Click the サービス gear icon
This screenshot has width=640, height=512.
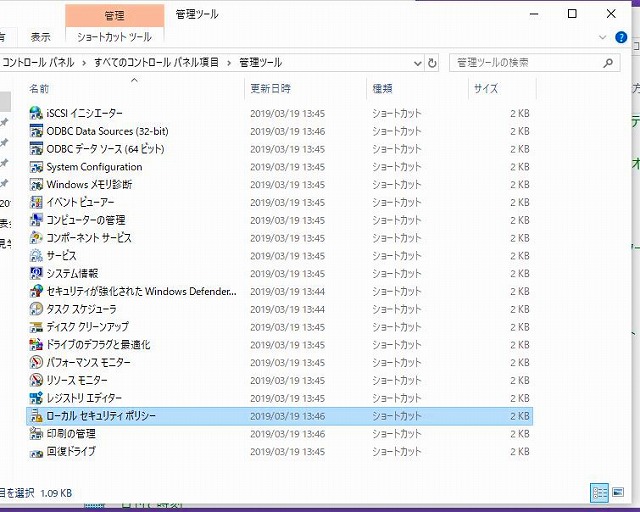pyautogui.click(x=36, y=256)
